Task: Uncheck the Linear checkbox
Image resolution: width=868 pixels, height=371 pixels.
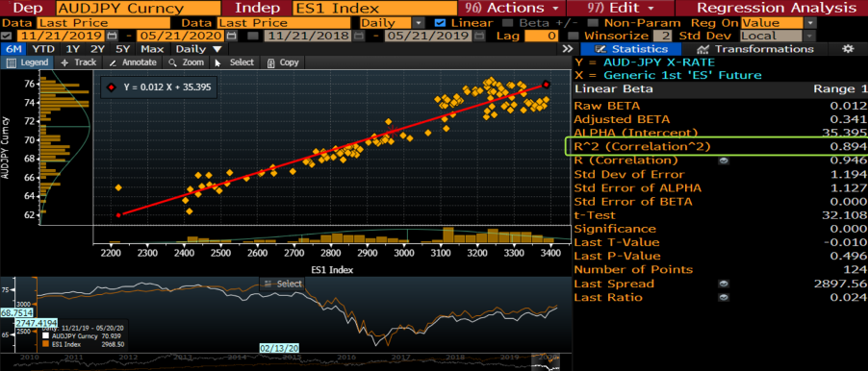Action: click(440, 23)
